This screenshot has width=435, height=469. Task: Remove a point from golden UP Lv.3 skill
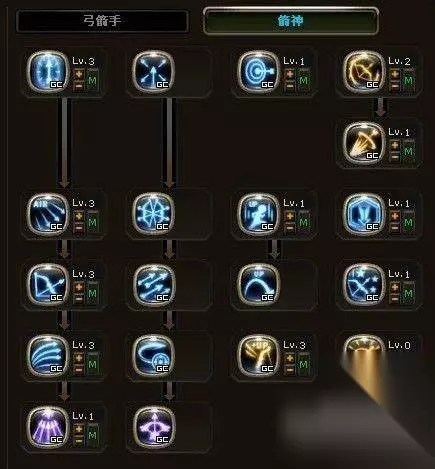[x=290, y=370]
